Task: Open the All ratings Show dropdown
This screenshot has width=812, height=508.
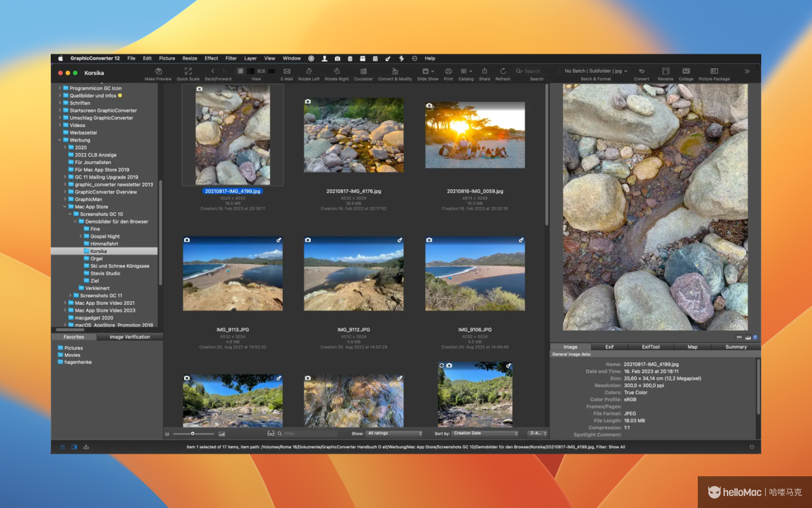Action: [x=395, y=434]
